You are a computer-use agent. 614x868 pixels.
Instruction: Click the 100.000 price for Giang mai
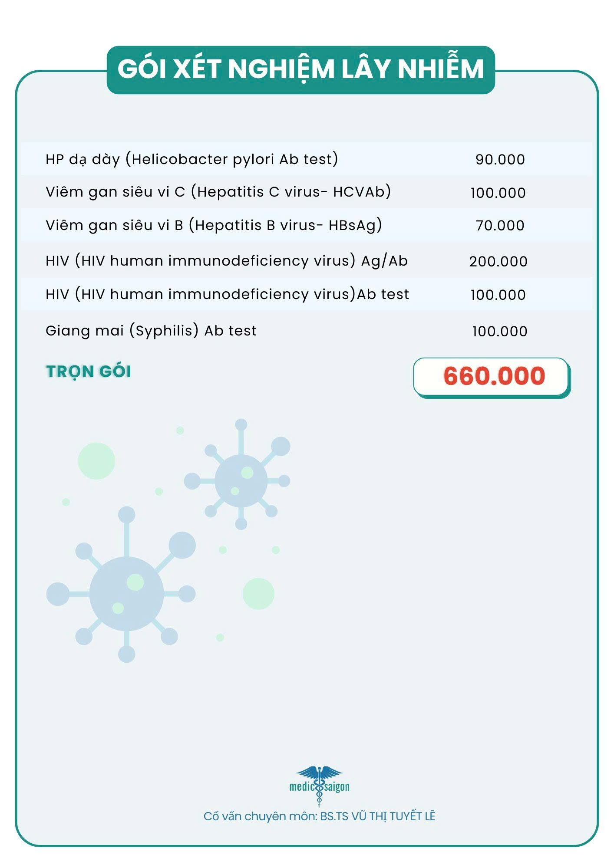click(499, 332)
